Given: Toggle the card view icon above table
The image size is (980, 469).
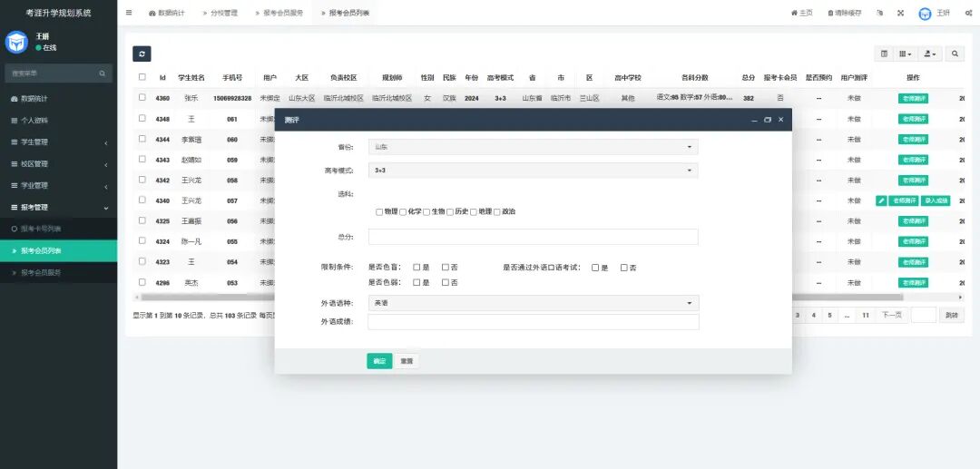Looking at the screenshot, I should click(884, 54).
